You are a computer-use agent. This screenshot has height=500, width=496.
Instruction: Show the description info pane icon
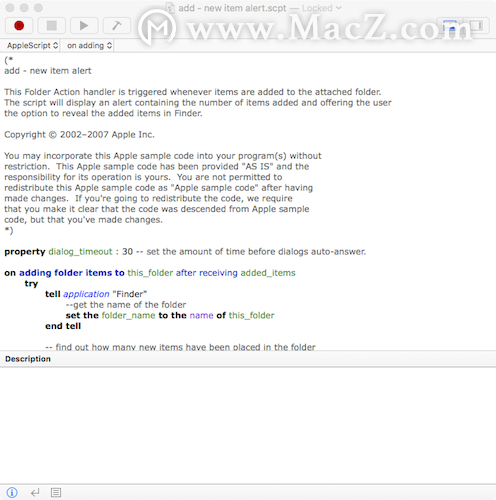12,492
